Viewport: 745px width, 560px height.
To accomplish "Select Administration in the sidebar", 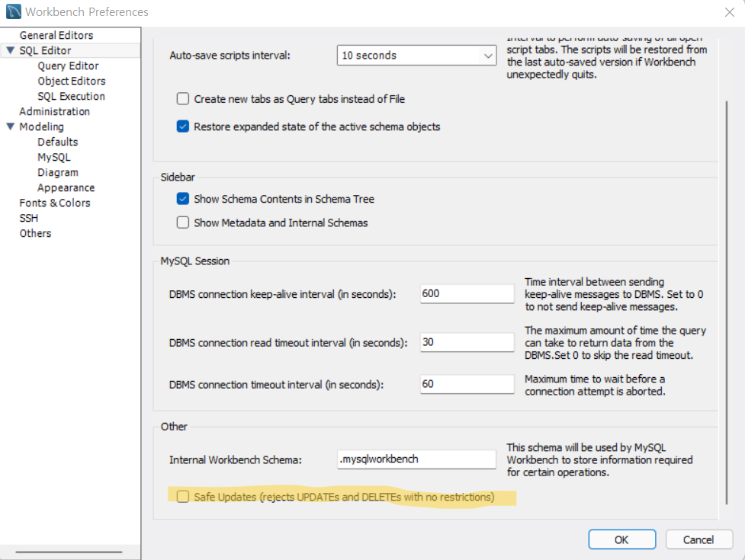I will (54, 111).
